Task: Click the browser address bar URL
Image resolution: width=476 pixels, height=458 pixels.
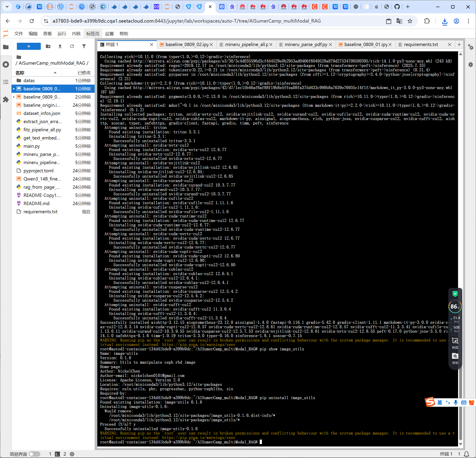Action: click(x=187, y=21)
